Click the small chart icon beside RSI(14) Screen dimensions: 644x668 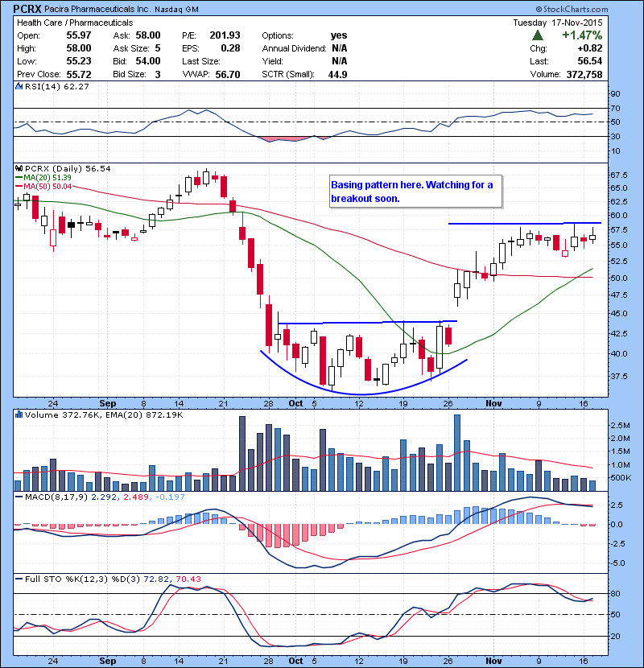coord(19,86)
